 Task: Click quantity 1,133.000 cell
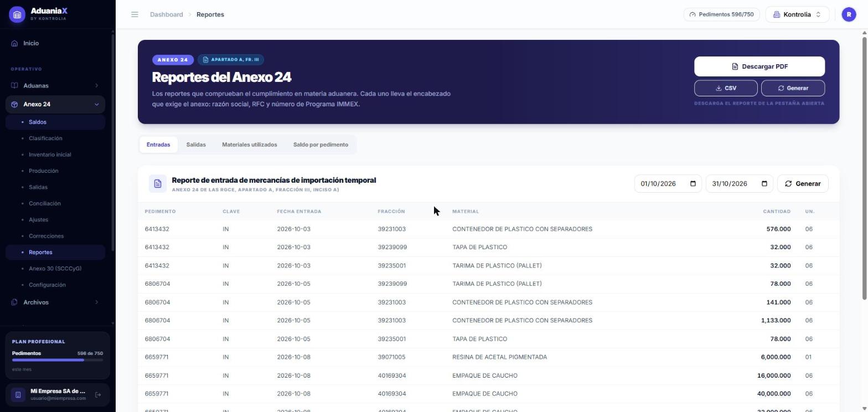coord(776,321)
